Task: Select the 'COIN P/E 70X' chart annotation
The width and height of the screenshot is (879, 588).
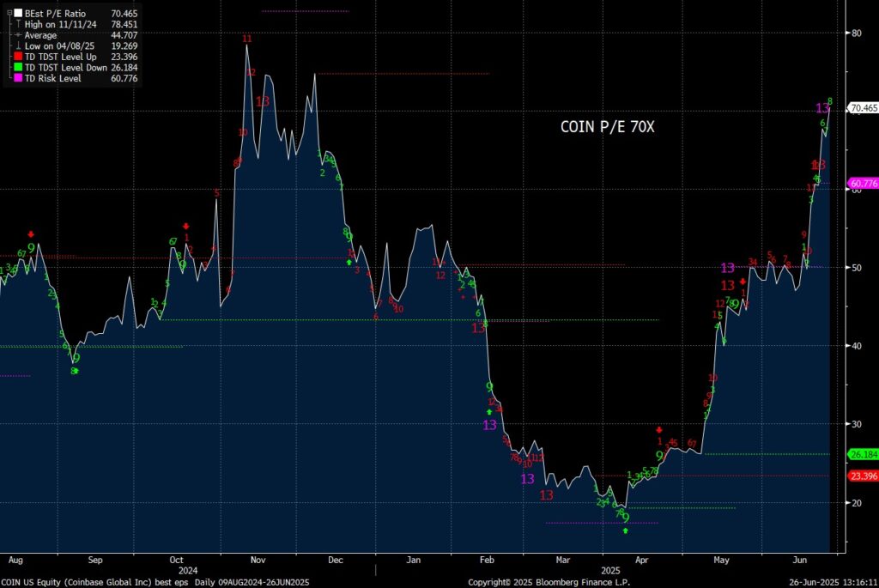Action: coord(607,127)
